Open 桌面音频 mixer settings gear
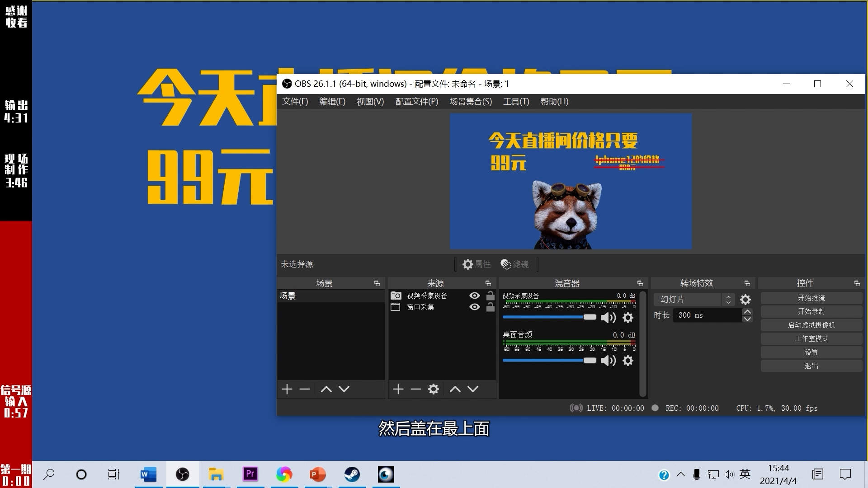The width and height of the screenshot is (868, 488). tap(628, 361)
